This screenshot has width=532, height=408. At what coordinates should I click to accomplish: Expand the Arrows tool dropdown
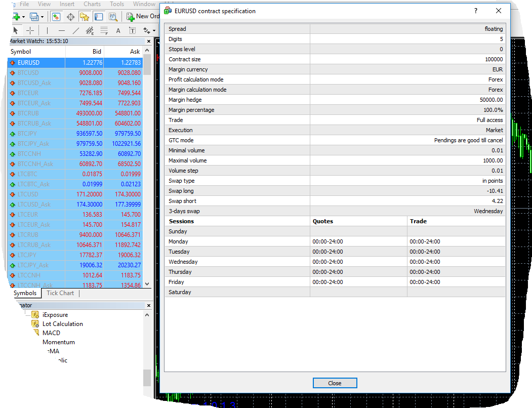coord(154,31)
